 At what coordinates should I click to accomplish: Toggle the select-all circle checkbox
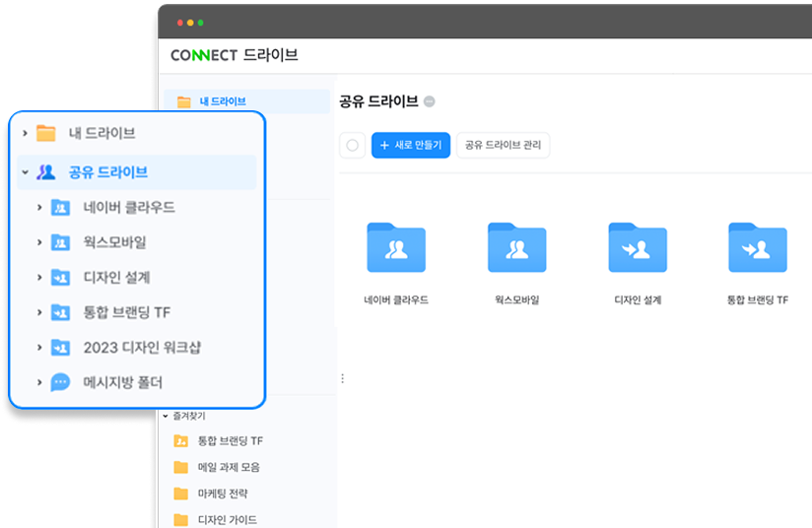click(352, 146)
